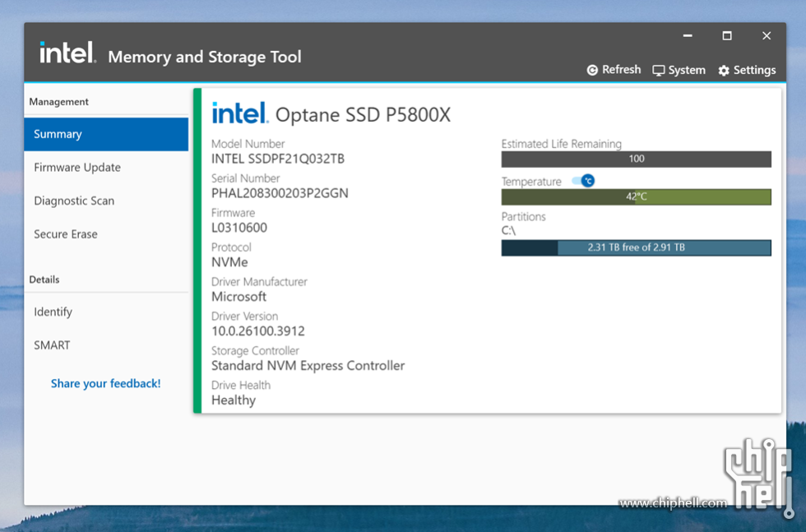Click Share your feedback link

coord(106,383)
